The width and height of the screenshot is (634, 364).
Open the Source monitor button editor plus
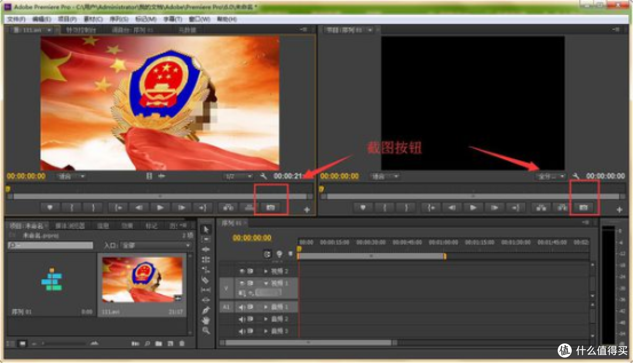click(307, 210)
